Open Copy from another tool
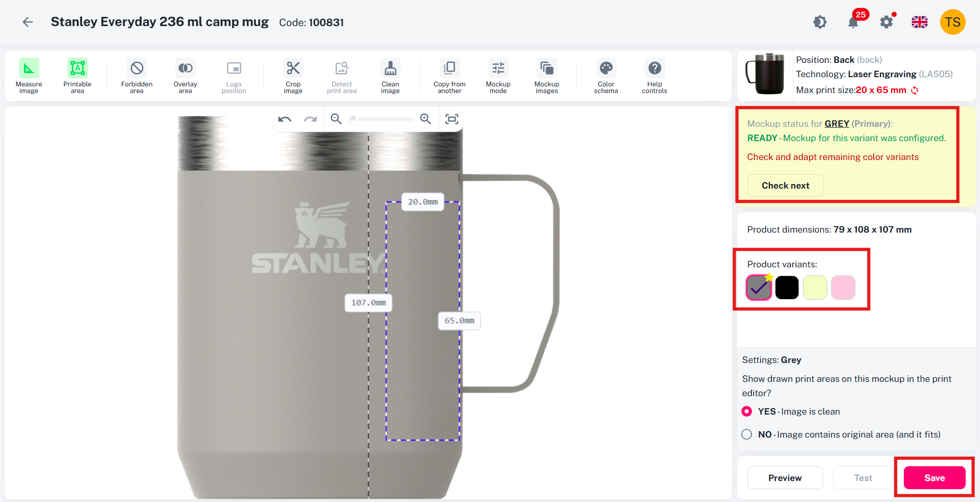This screenshot has width=980, height=502. coord(449,76)
